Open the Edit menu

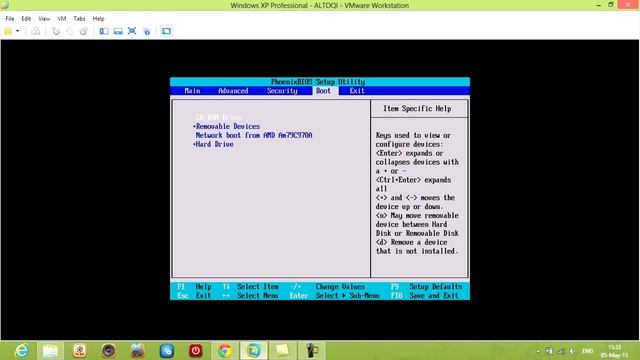(x=26, y=19)
